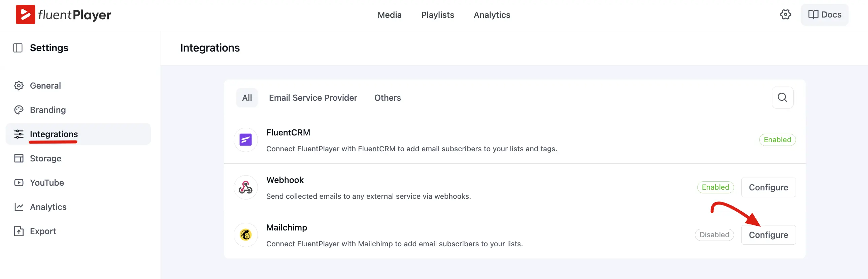Viewport: 868px width, 279px height.
Task: Open settings via the top gear icon
Action: tap(786, 14)
